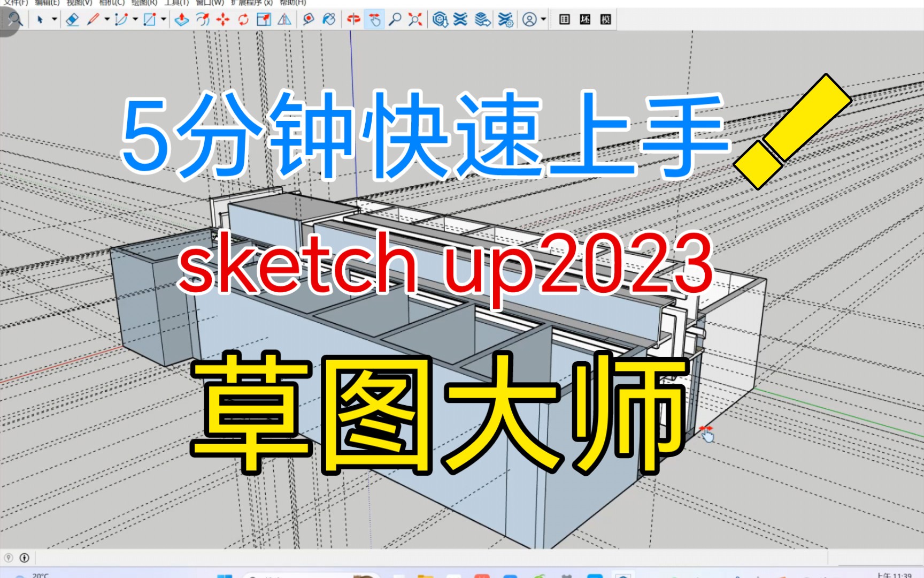
Task: Click the table-grid plugin icon
Action: tap(564, 20)
